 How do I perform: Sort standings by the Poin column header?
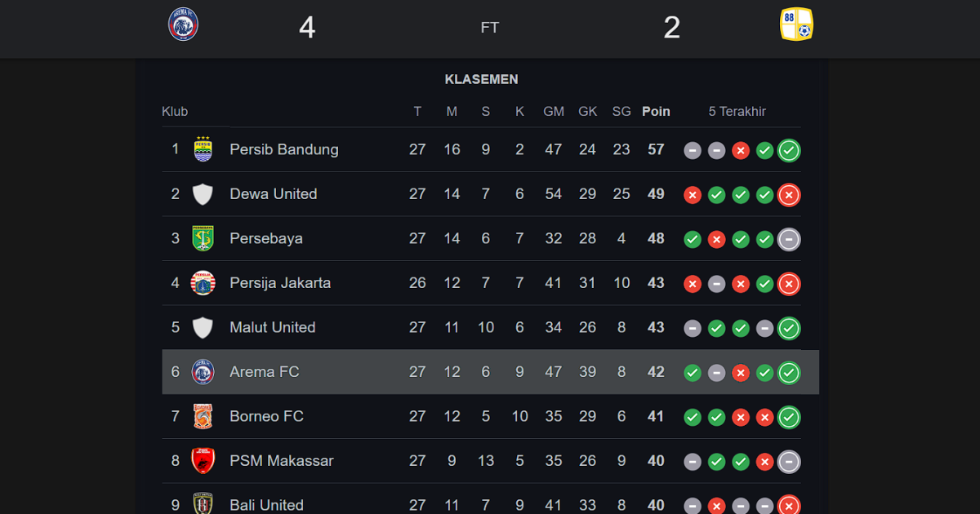pos(656,112)
